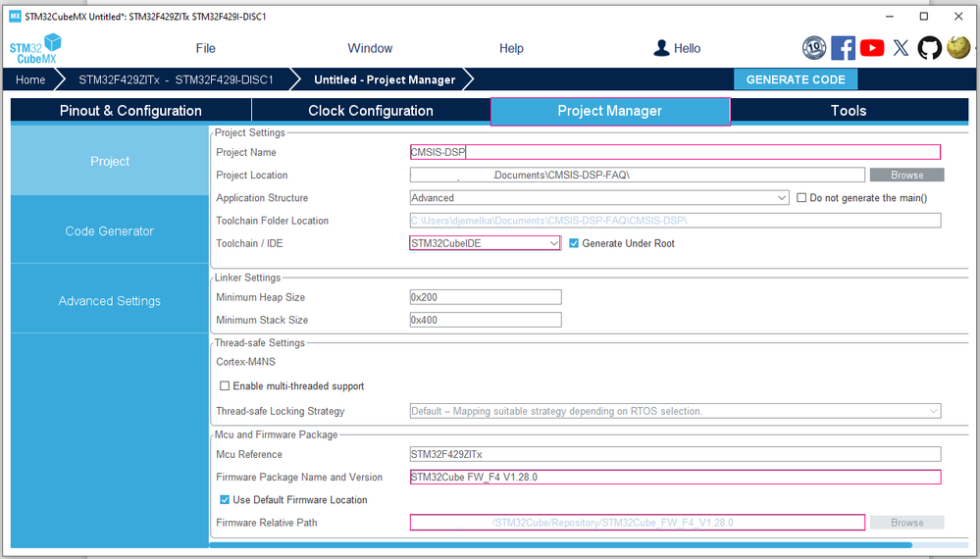Click Firmware Package Name and Version field
This screenshot has height=559, width=980.
coord(675,478)
